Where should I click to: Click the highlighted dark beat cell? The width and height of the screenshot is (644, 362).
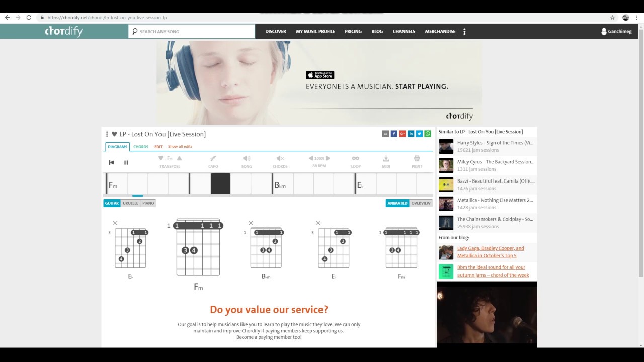pyautogui.click(x=221, y=184)
